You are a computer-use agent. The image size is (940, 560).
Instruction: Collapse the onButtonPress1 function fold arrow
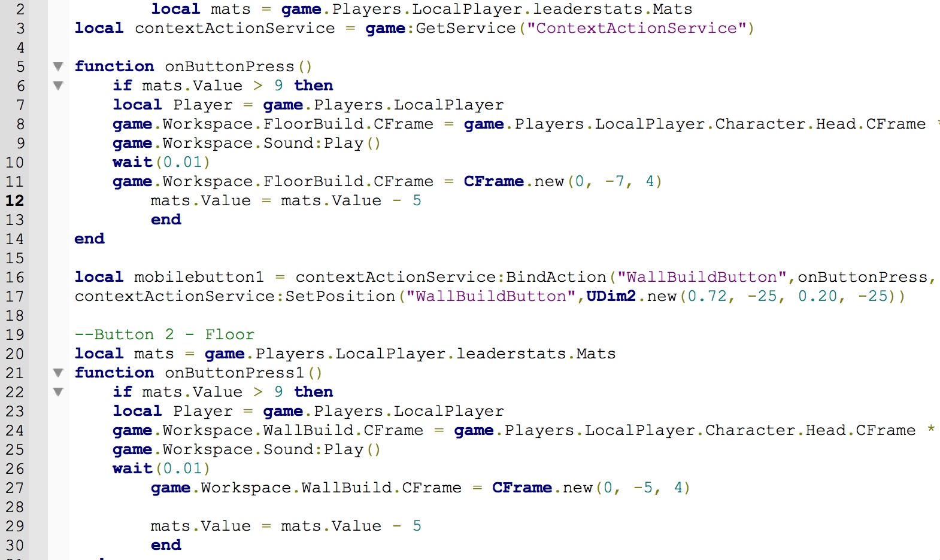point(58,373)
